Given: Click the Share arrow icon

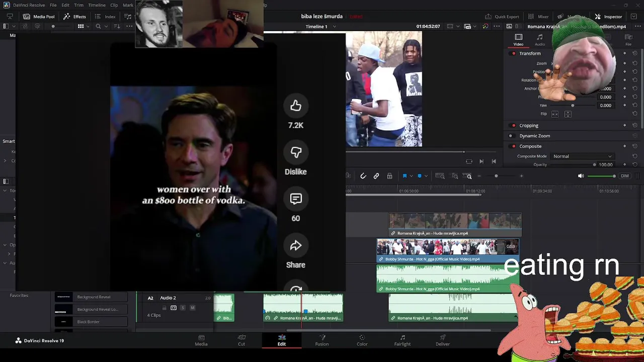Looking at the screenshot, I should 296,245.
